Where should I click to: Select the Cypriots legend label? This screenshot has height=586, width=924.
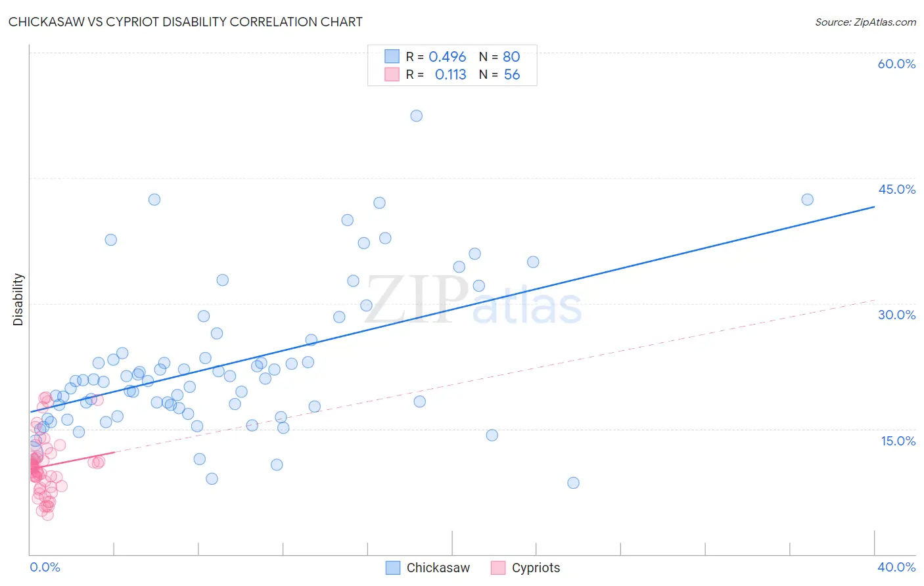click(x=536, y=568)
